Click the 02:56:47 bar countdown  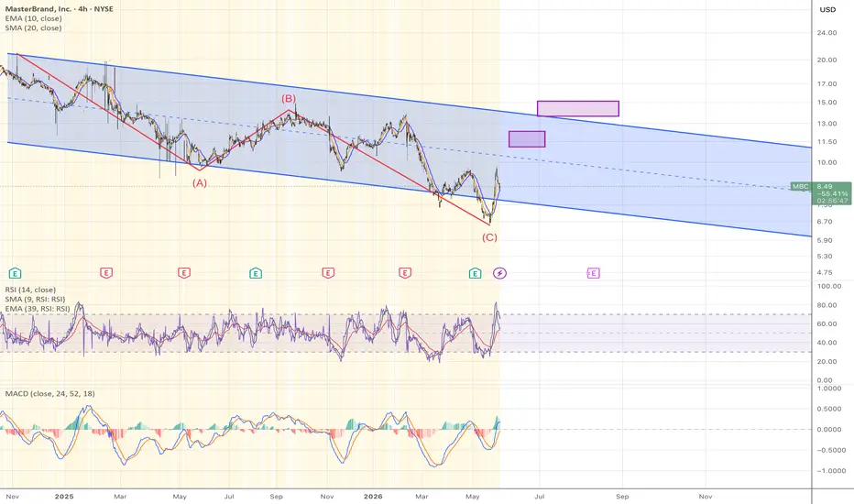tap(832, 201)
